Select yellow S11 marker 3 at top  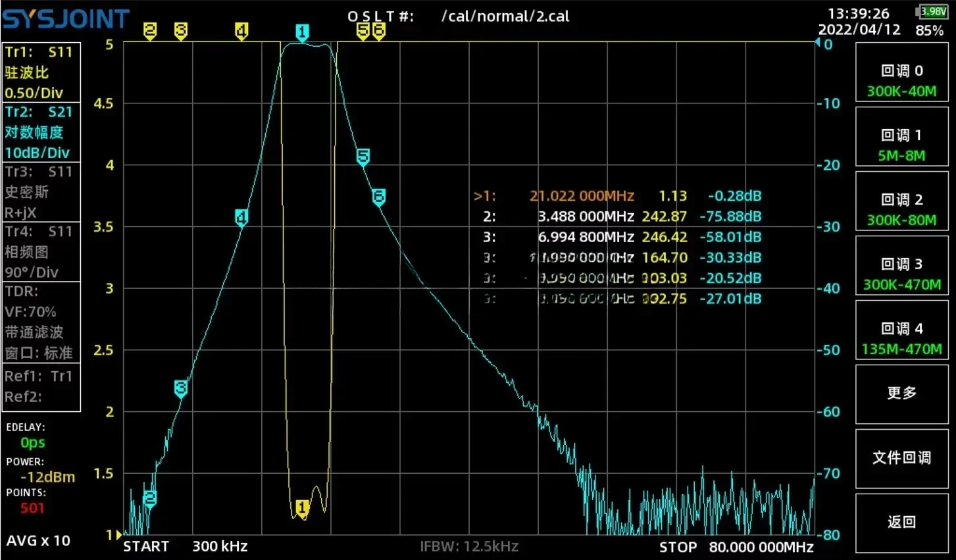[181, 30]
